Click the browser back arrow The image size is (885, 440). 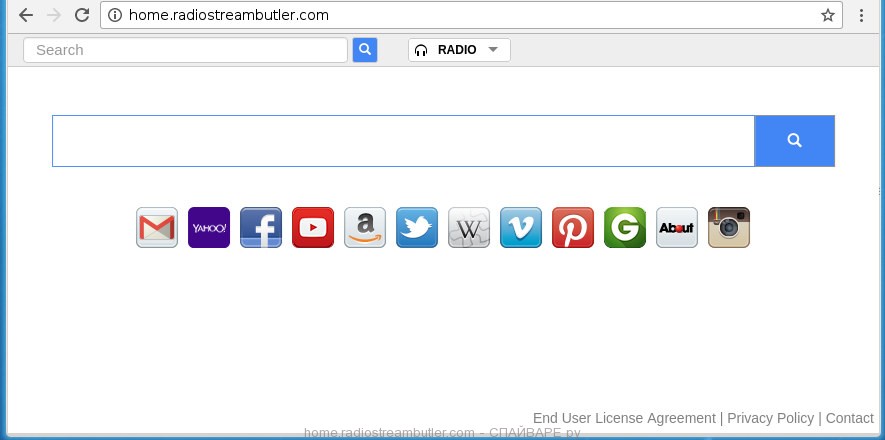tap(26, 15)
